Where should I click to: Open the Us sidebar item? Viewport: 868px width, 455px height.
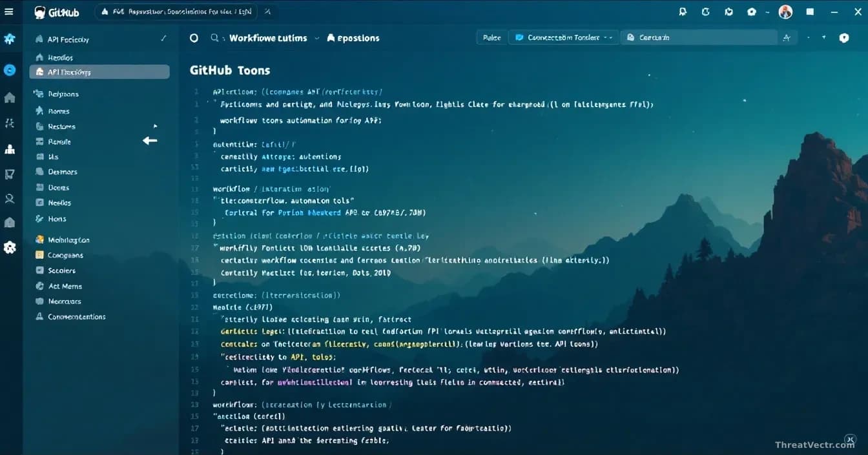[53, 157]
